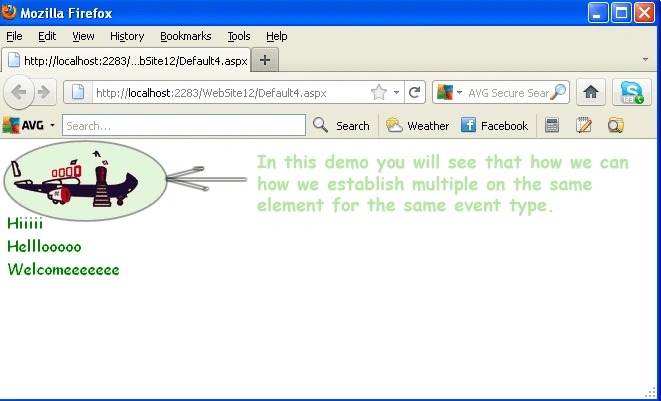This screenshot has height=401, width=661.
Task: Click the page identity icon in the address bar
Action: (x=78, y=92)
